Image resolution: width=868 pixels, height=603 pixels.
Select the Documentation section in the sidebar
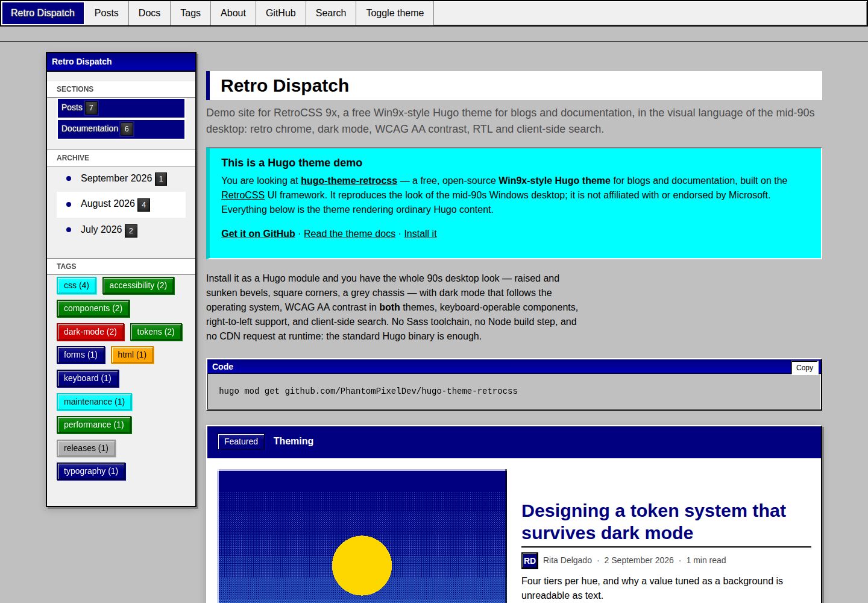121,129
